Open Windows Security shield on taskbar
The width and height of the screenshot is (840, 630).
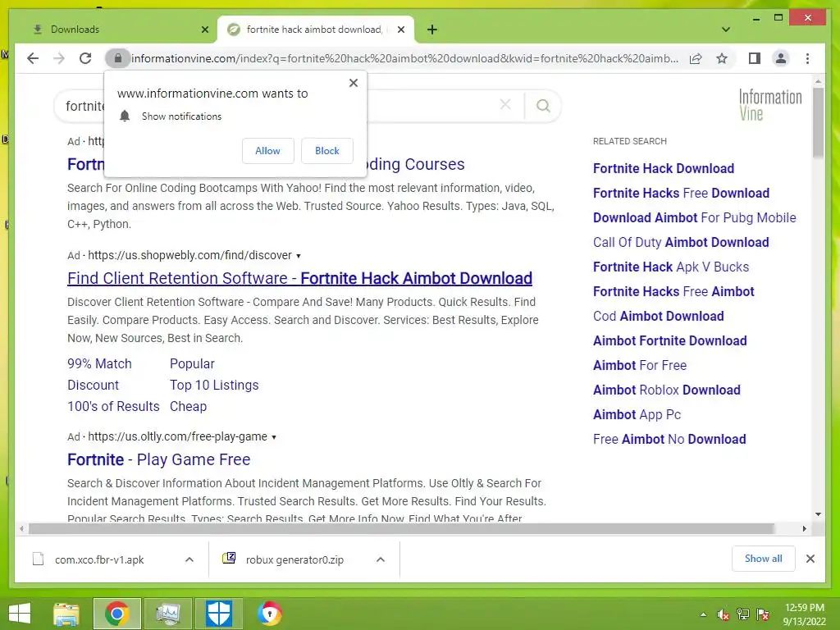tap(218, 614)
